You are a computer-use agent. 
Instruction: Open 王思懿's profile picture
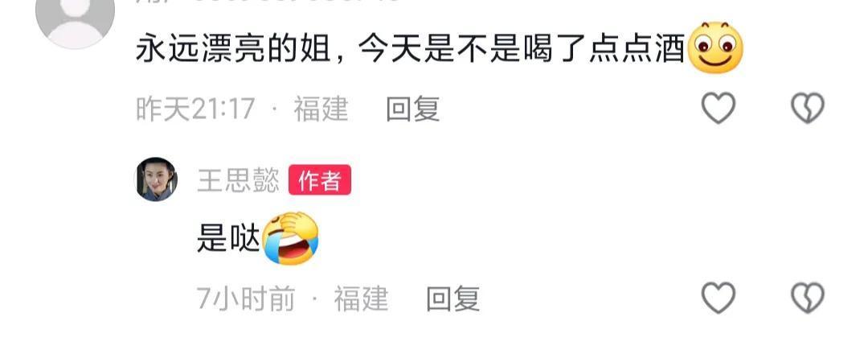(157, 179)
